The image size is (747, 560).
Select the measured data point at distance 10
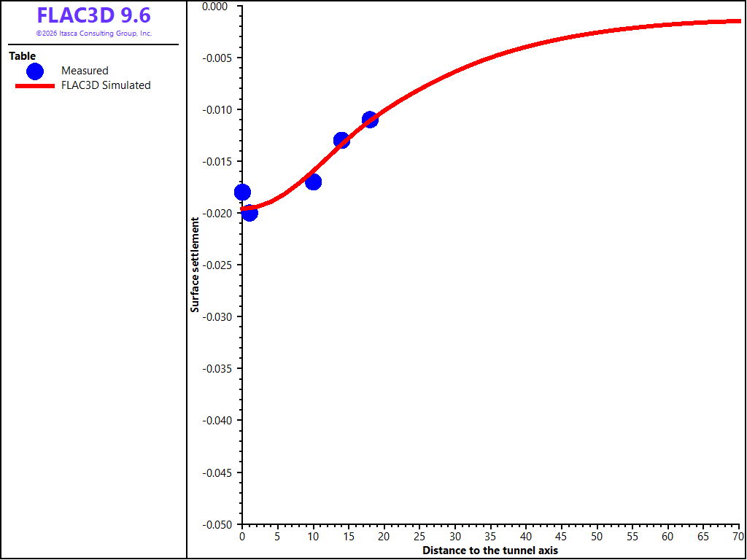[x=313, y=182]
